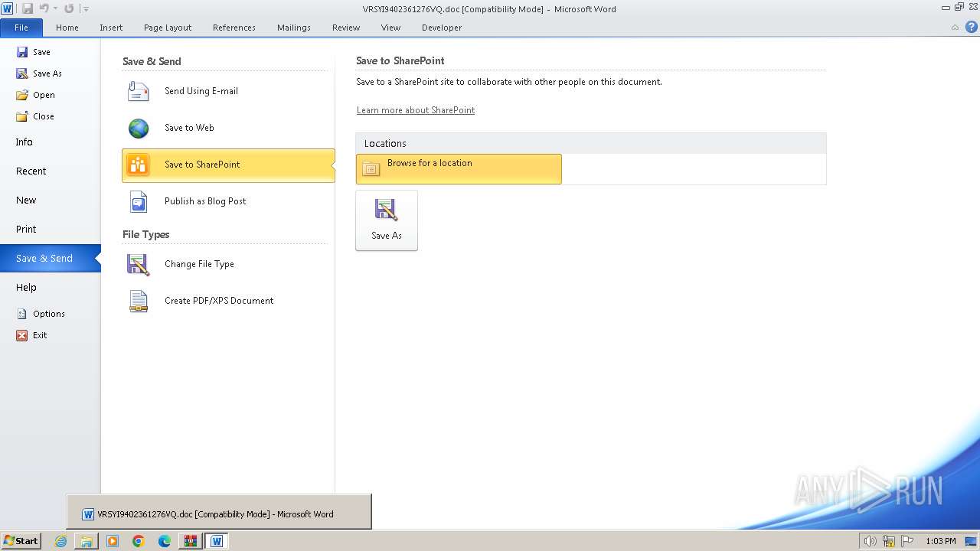Switch to the Insert ribbon tab
980x551 pixels.
tap(111, 28)
